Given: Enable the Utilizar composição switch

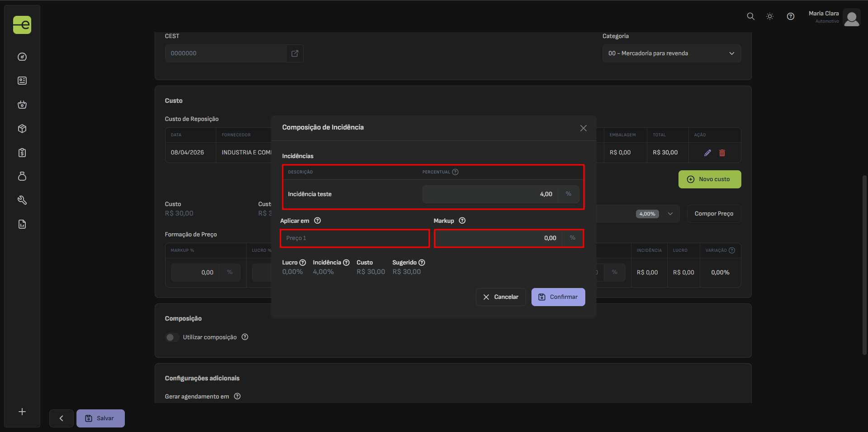Looking at the screenshot, I should (171, 337).
